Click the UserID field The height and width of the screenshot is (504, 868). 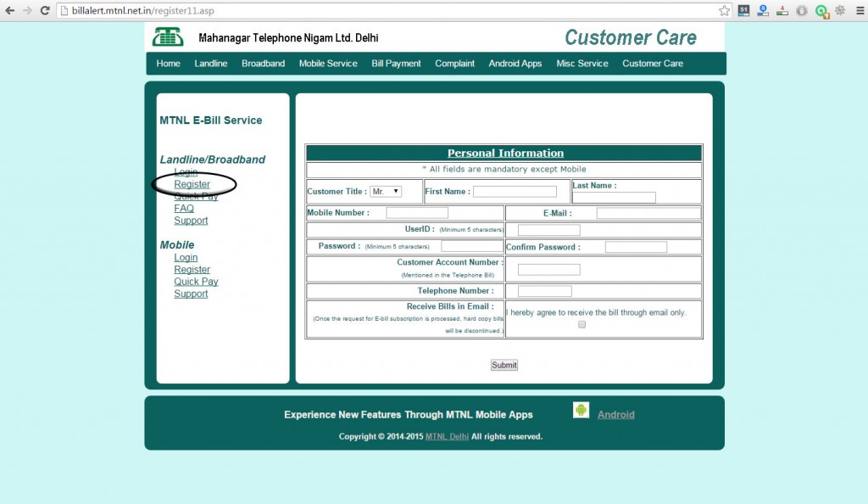(549, 230)
